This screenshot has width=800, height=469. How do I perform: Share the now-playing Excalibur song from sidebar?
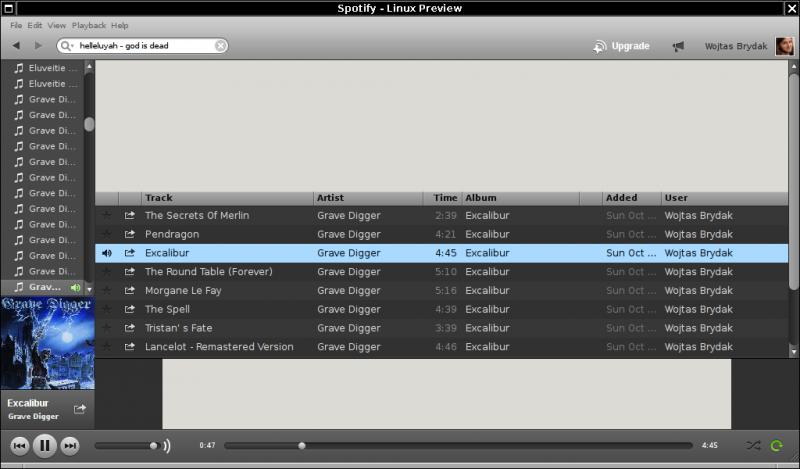click(80, 409)
